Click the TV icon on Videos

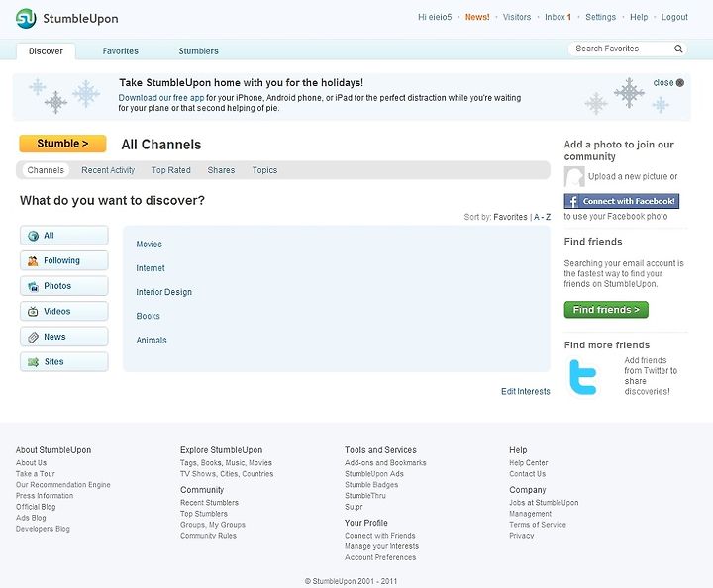tap(34, 312)
